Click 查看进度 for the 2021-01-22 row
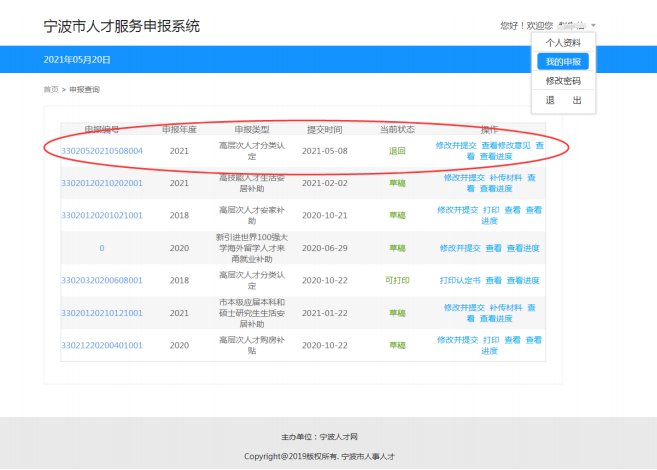Image resolution: width=657 pixels, height=470 pixels. pos(496,318)
